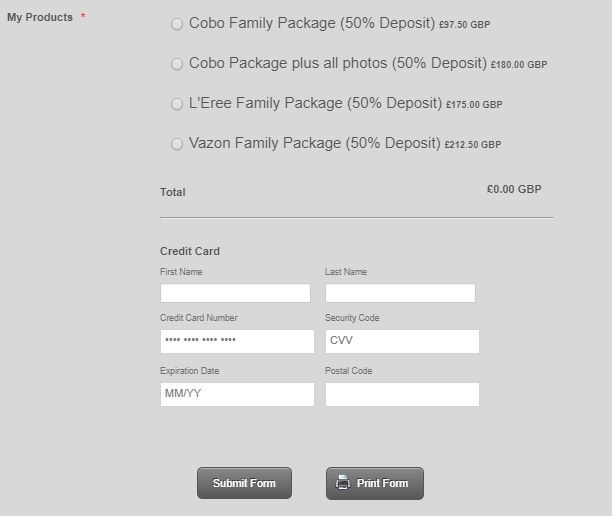Click the £97.50 GBP price text
612x516 pixels.
point(465,24)
